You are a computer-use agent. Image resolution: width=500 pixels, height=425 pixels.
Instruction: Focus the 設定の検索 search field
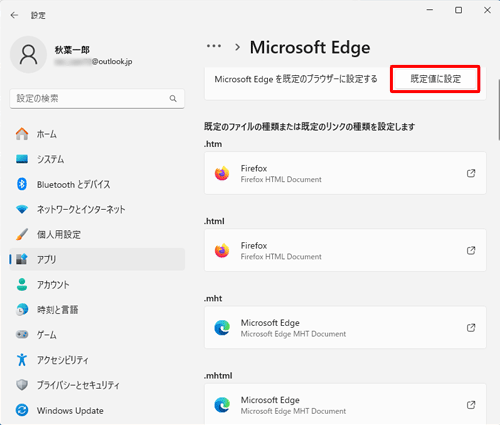click(97, 99)
